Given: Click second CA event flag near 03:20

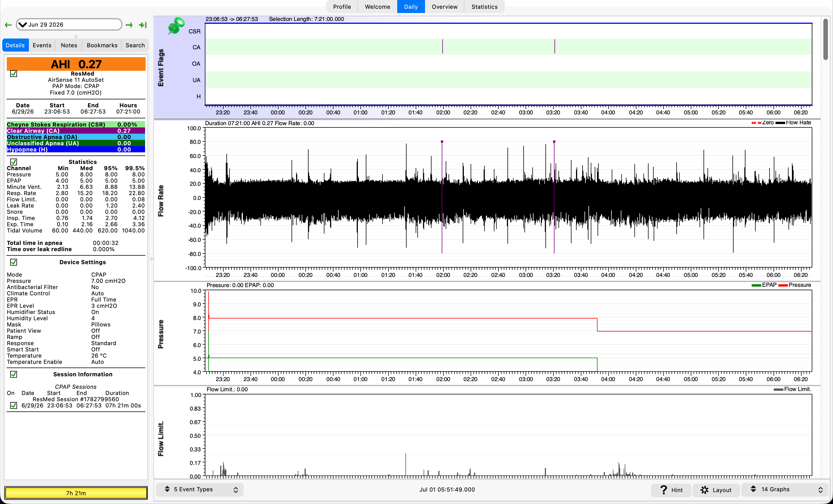Looking at the screenshot, I should [x=554, y=47].
